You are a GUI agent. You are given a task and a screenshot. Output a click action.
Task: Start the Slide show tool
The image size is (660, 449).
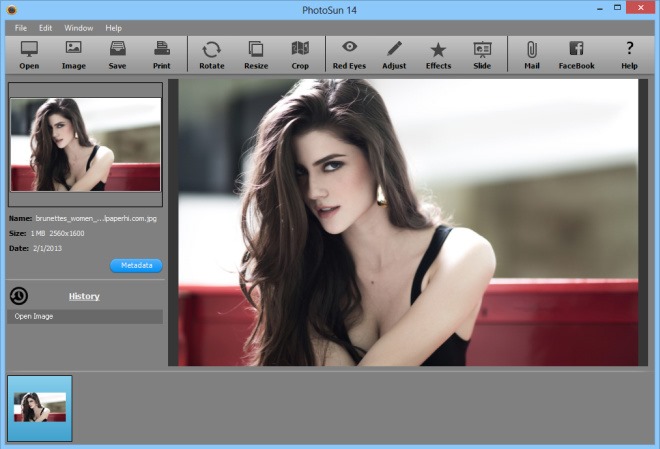click(x=482, y=54)
